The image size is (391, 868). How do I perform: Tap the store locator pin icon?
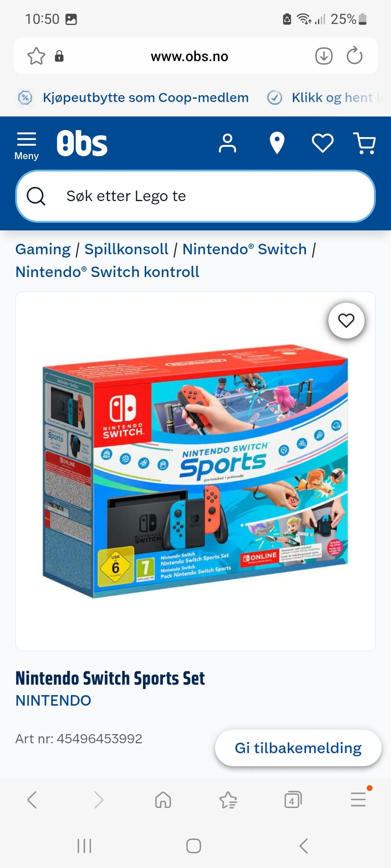pos(277,143)
